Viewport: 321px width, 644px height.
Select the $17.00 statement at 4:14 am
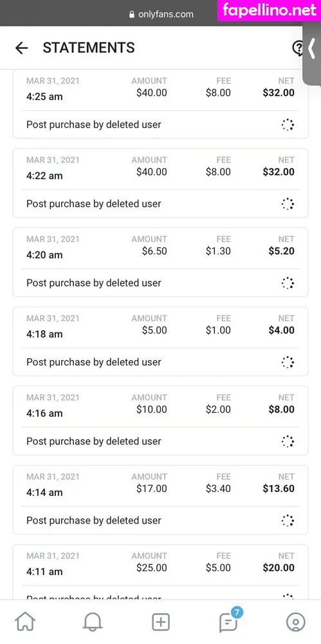[161, 500]
